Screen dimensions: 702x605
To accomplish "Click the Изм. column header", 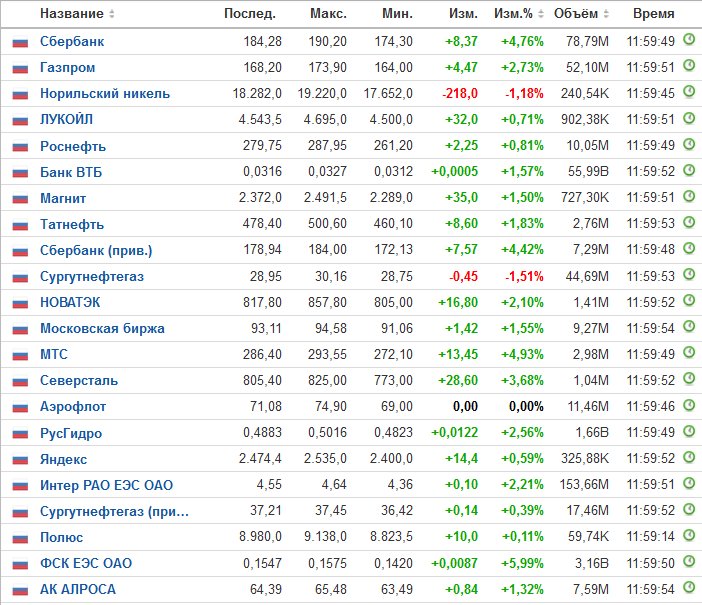I will click(x=463, y=14).
